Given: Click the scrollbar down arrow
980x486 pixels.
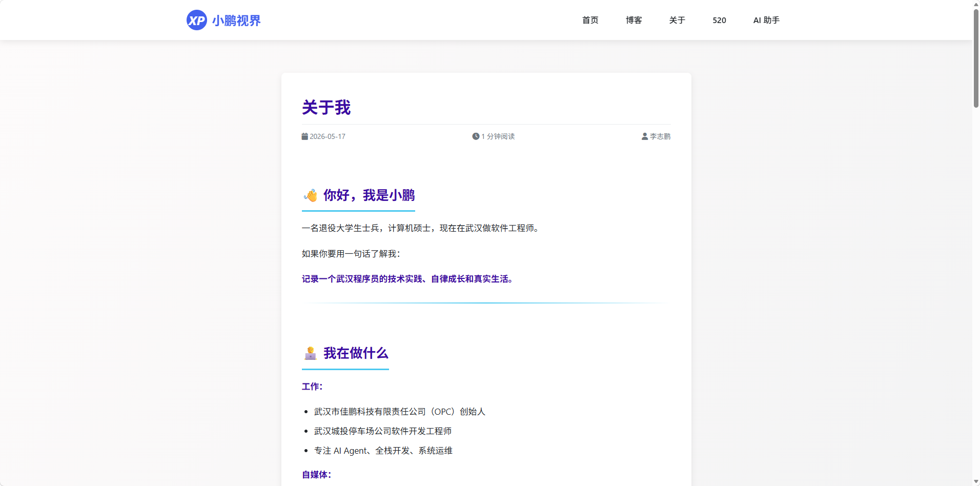Looking at the screenshot, I should tap(976, 482).
